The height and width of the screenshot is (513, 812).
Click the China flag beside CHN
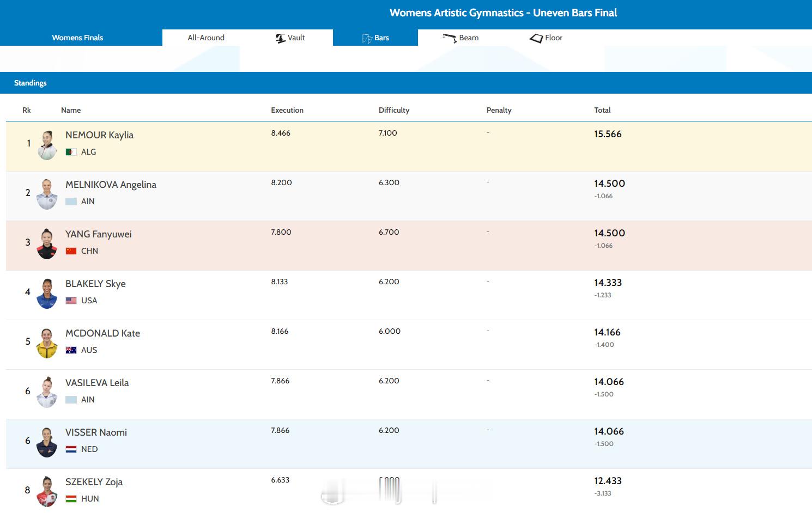pyautogui.click(x=71, y=251)
